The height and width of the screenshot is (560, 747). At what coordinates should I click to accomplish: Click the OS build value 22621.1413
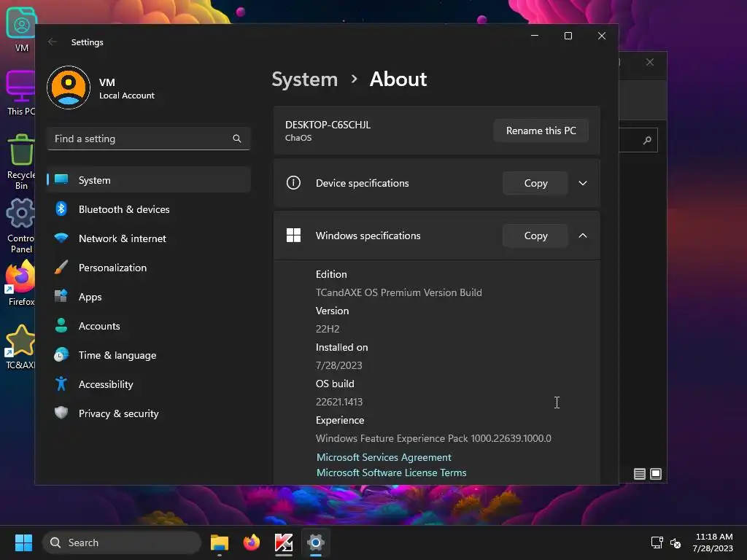[338, 402]
